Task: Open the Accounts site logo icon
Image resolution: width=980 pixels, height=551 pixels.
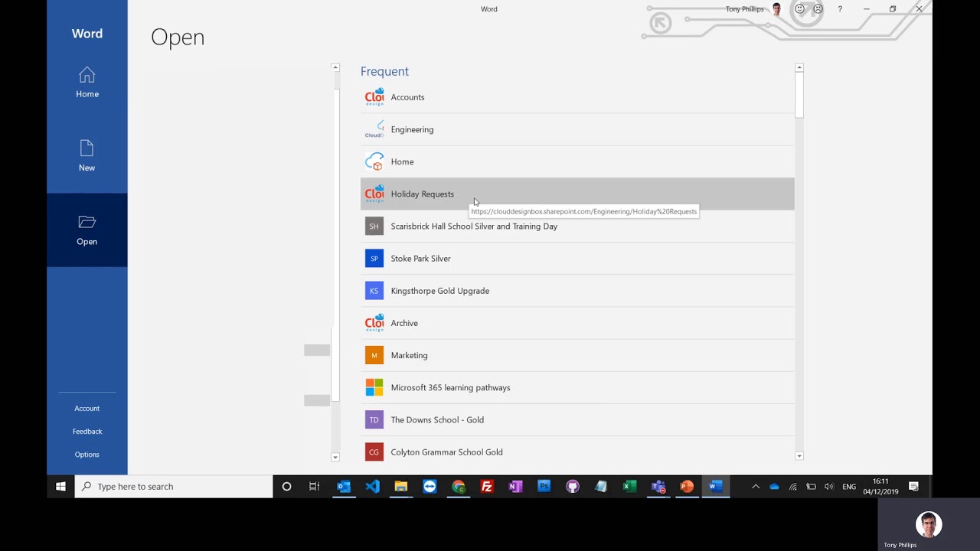Action: coord(374,97)
